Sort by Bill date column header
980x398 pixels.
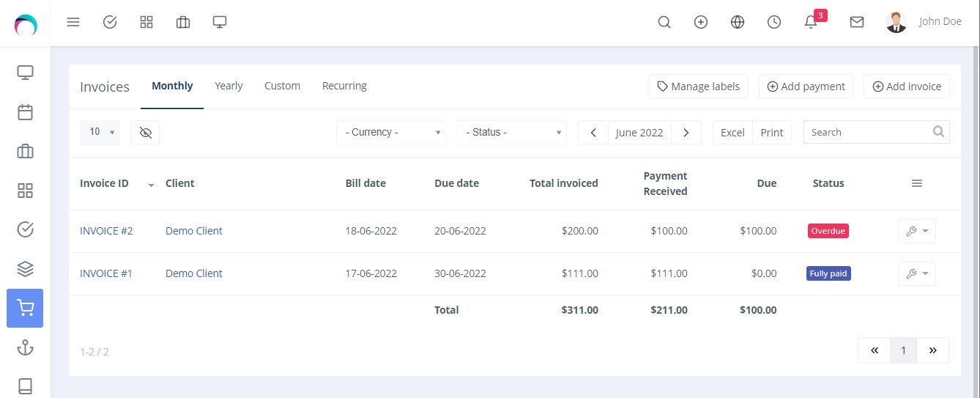pyautogui.click(x=365, y=183)
